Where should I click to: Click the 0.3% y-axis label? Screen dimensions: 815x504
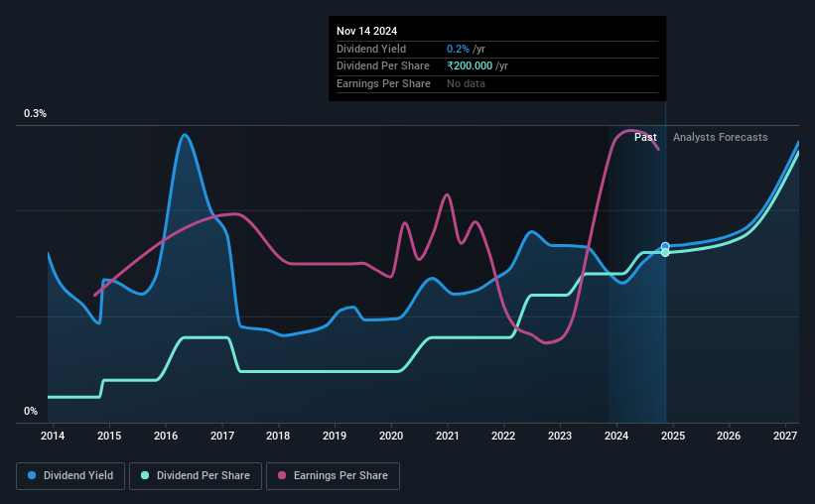pyautogui.click(x=35, y=114)
